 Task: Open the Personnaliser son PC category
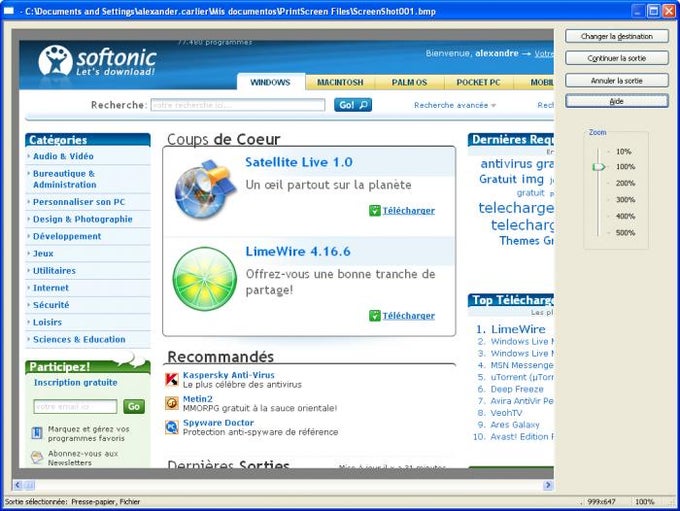pos(79,202)
